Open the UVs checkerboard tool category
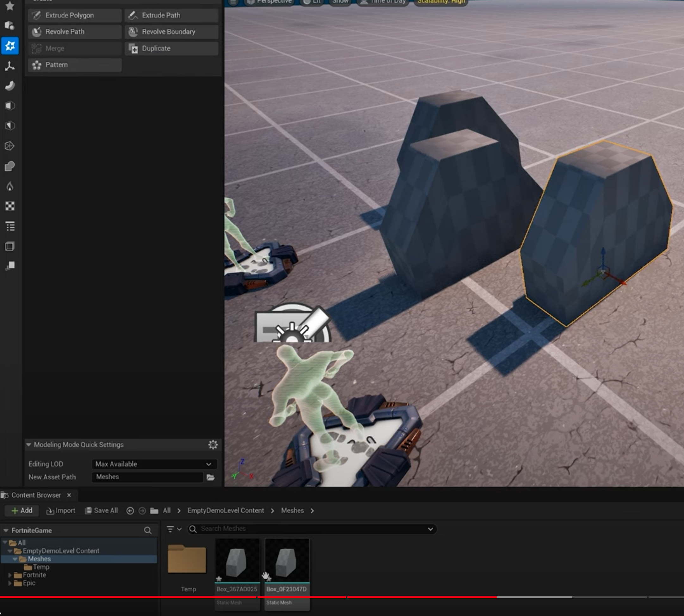The height and width of the screenshot is (616, 684). (x=10, y=206)
